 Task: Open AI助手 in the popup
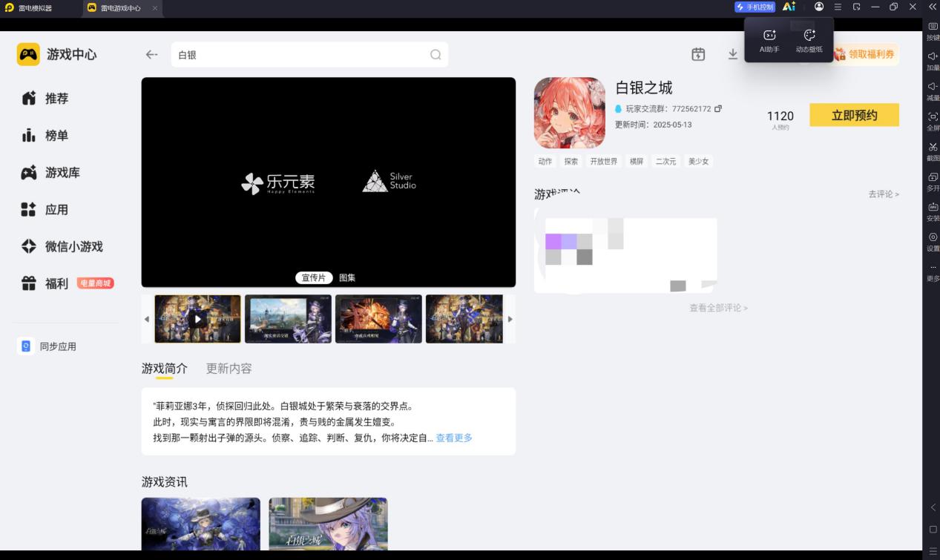[769, 40]
